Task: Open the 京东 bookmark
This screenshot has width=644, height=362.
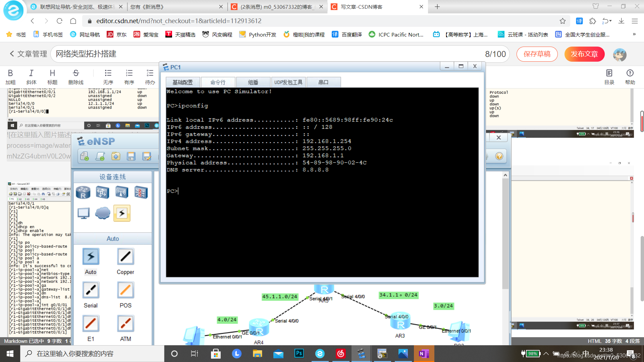Action: pyautogui.click(x=117, y=35)
